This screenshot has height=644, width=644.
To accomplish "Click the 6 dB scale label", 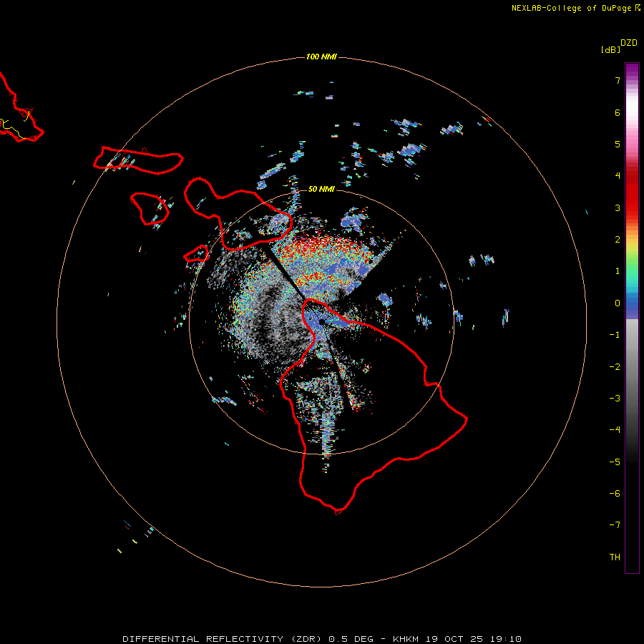I will [618, 112].
